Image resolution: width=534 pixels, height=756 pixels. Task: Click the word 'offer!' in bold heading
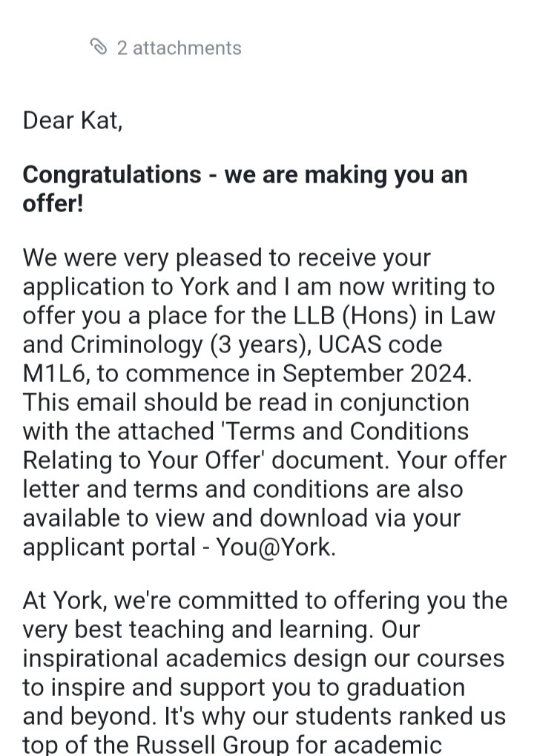tap(53, 203)
